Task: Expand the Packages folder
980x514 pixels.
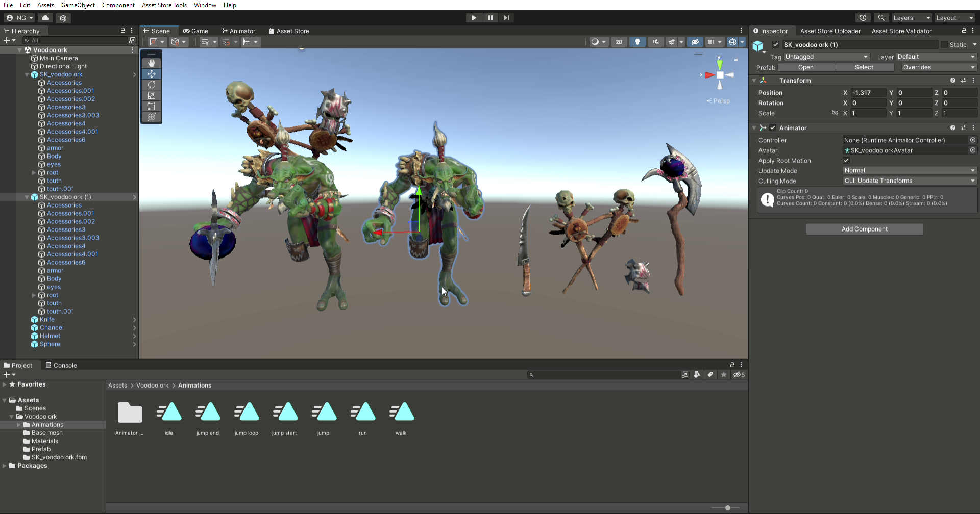Action: pyautogui.click(x=5, y=466)
